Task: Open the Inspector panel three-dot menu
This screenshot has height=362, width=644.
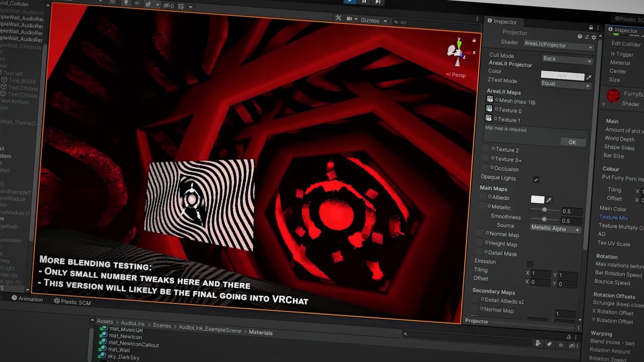Action: click(x=599, y=28)
